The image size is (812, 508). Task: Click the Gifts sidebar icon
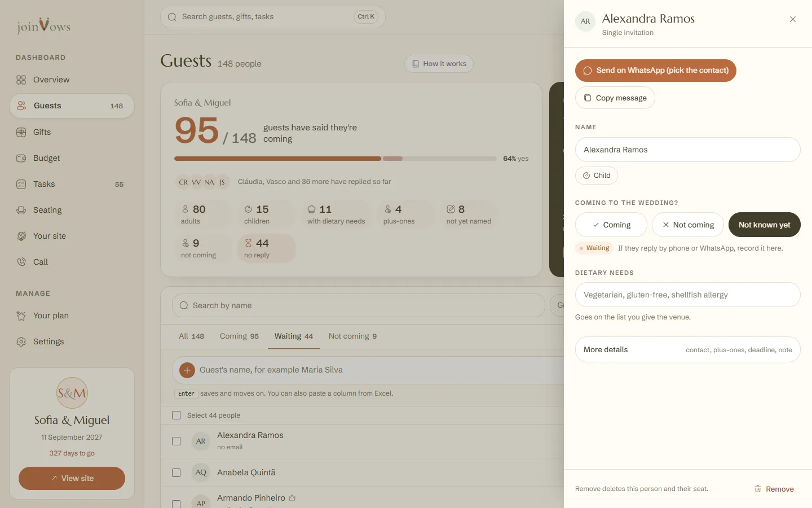[21, 132]
